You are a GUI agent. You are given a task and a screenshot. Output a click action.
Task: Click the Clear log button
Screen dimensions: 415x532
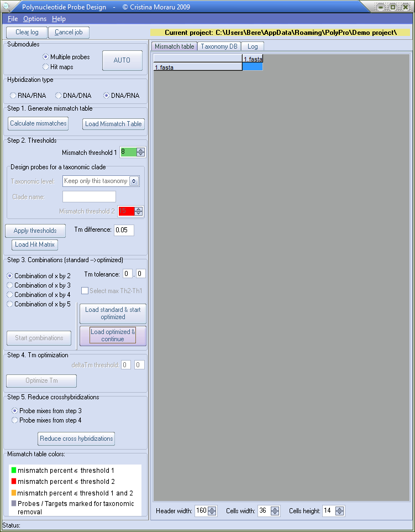click(x=27, y=32)
